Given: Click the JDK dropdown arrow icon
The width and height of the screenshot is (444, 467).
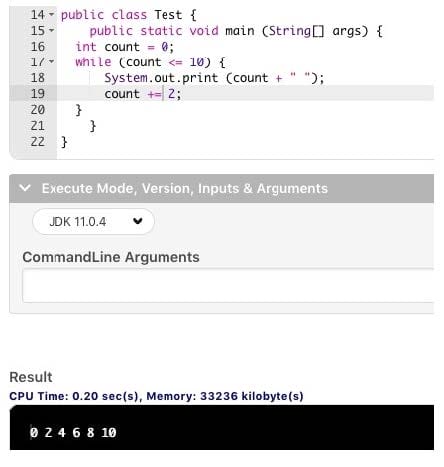Looking at the screenshot, I should pos(138,221).
